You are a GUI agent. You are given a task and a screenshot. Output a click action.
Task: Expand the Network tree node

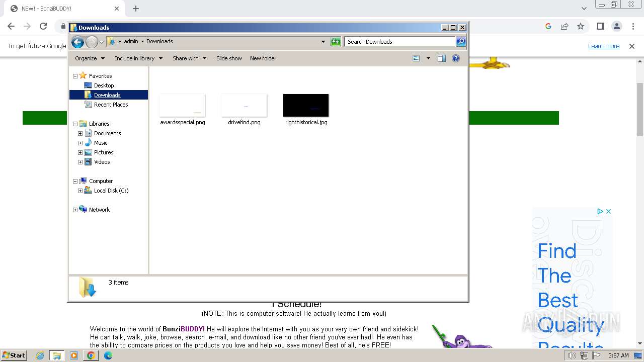tap(75, 210)
